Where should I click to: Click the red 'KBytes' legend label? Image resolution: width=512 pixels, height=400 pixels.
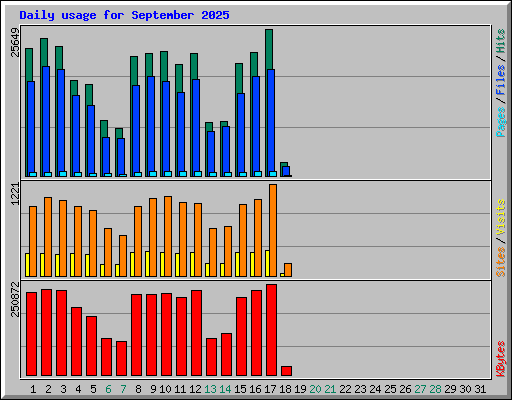click(500, 359)
